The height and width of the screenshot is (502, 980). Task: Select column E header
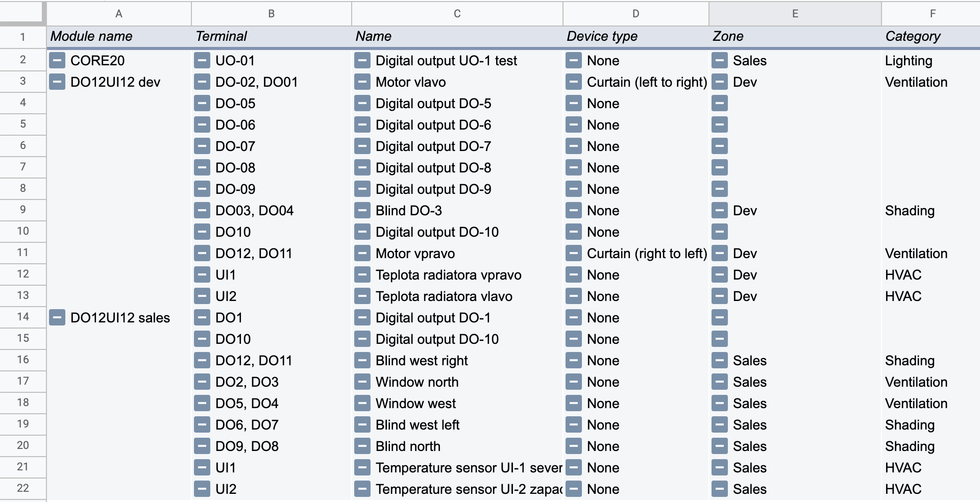click(x=795, y=14)
